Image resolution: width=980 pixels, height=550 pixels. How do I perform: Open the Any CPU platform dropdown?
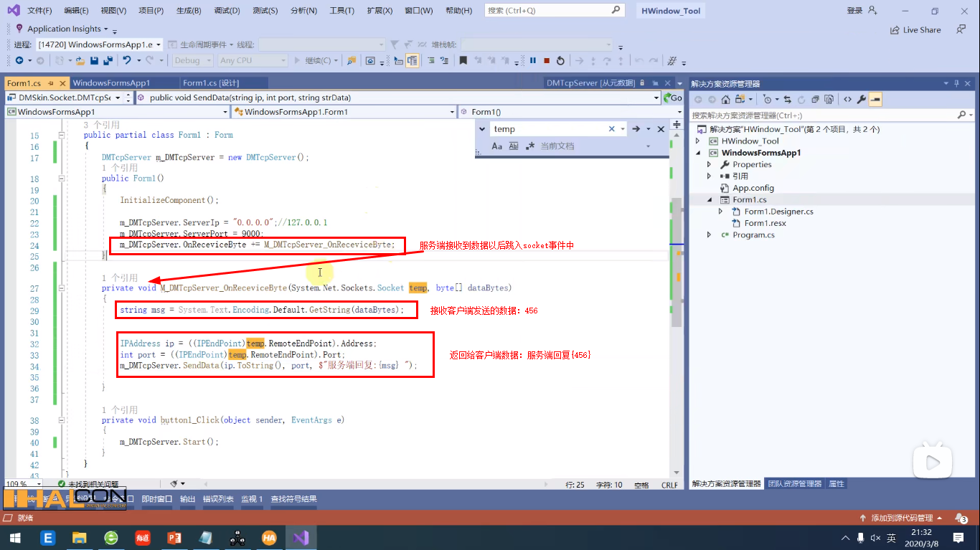pyautogui.click(x=253, y=60)
